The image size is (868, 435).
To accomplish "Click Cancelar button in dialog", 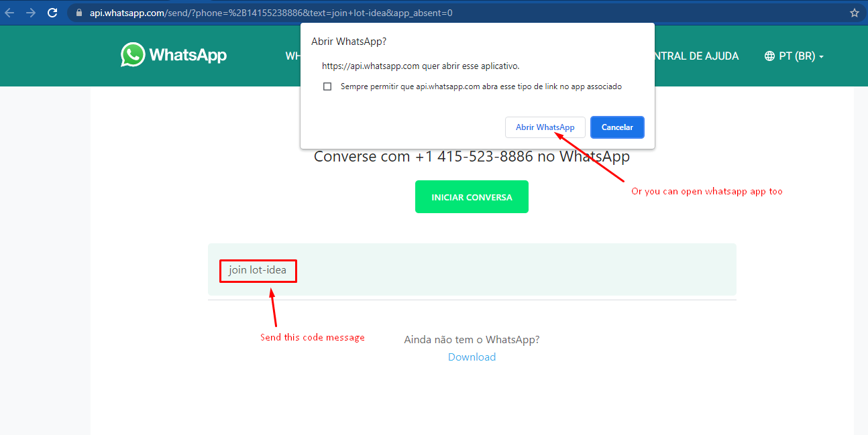I will pyautogui.click(x=617, y=127).
